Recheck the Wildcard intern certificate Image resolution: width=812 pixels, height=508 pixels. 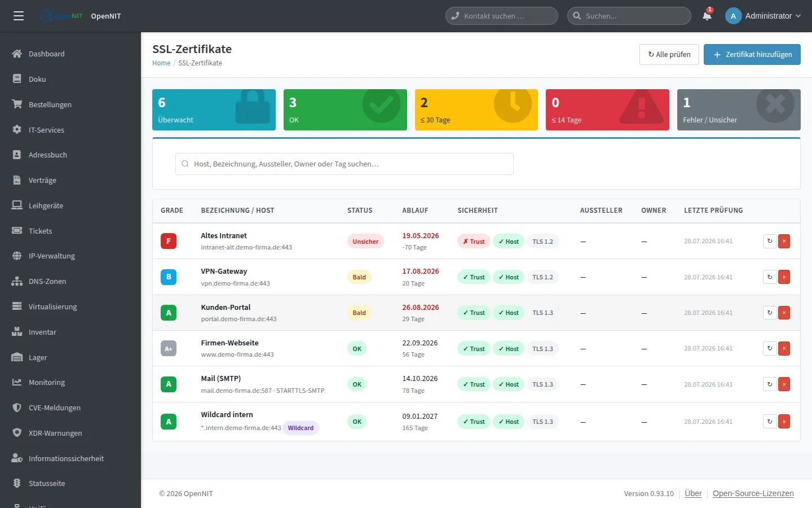tap(770, 422)
